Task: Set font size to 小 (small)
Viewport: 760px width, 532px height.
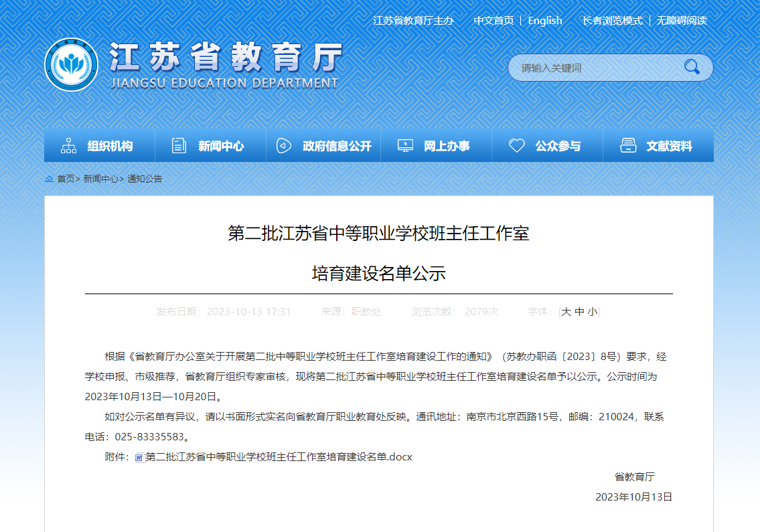Action: pos(593,312)
